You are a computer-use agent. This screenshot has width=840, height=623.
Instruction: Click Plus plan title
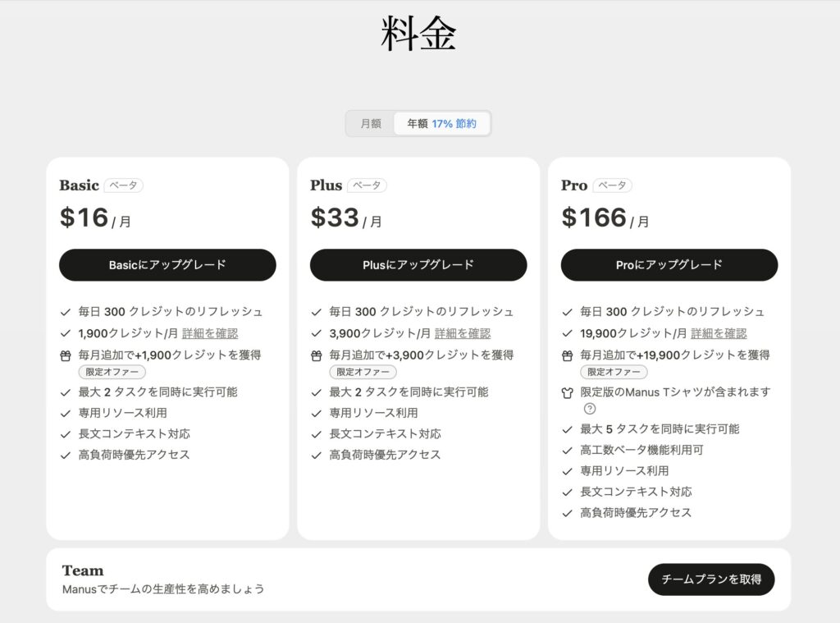pyautogui.click(x=326, y=186)
